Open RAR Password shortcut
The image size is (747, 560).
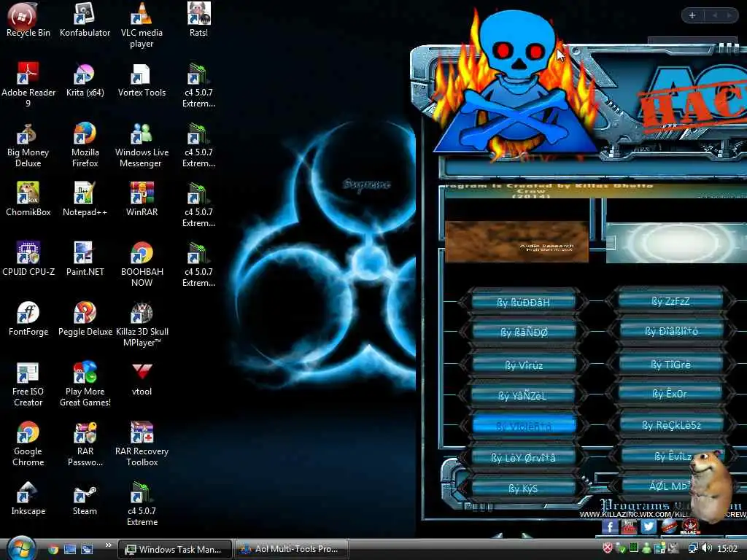point(85,444)
